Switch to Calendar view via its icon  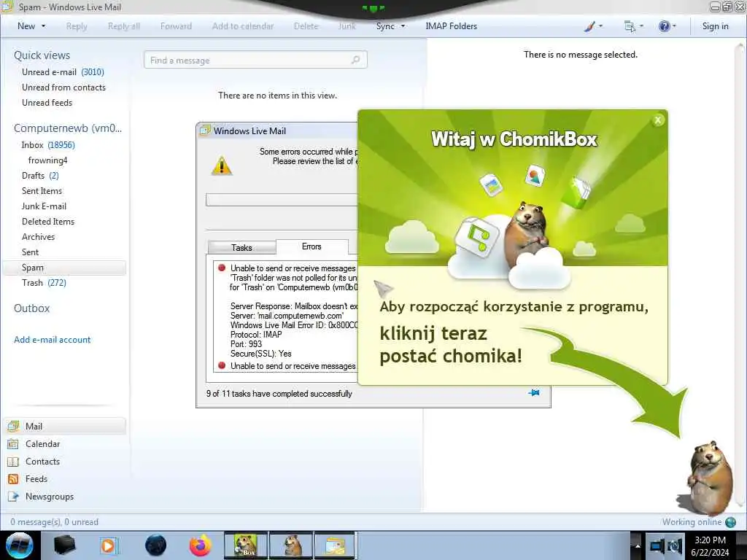click(x=13, y=444)
